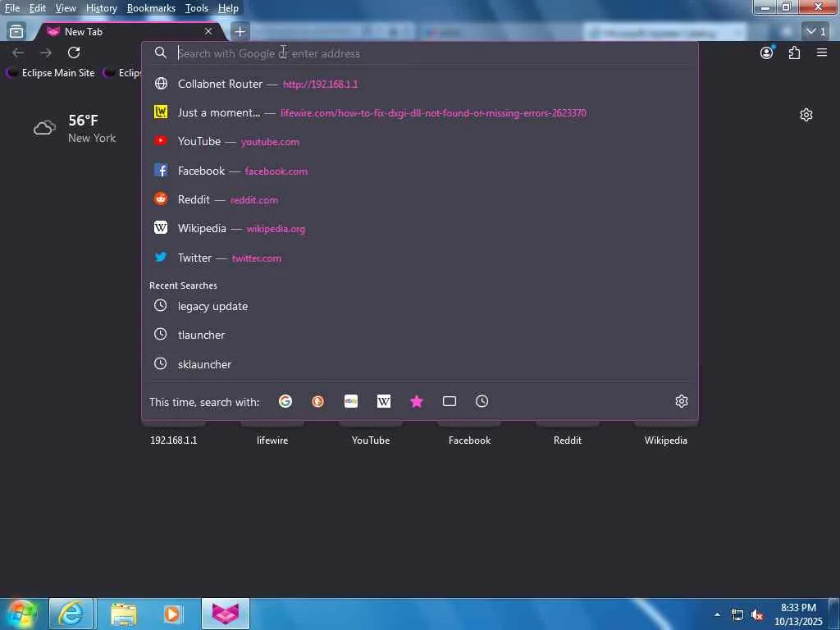Open the View menu
This screenshot has height=630, width=840.
tap(66, 8)
